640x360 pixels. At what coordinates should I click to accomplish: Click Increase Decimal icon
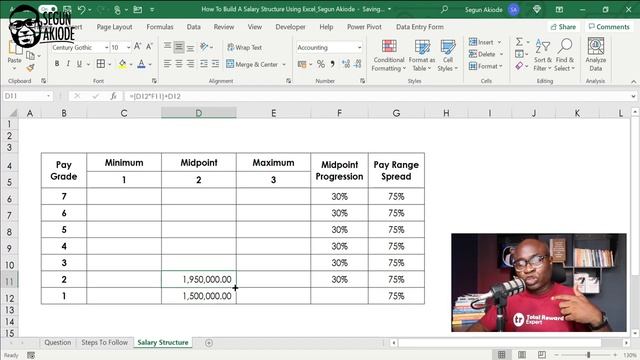pyautogui.click(x=346, y=64)
